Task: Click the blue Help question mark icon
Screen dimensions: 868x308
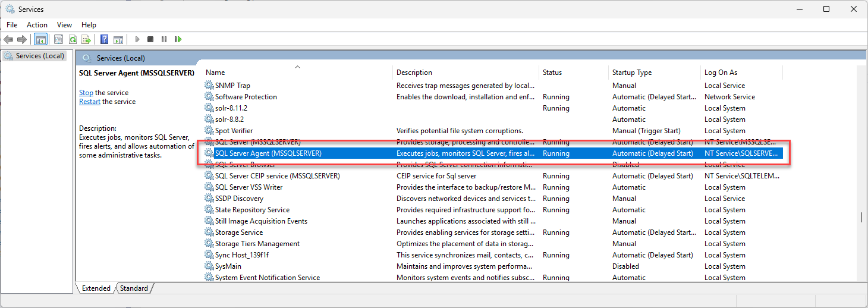Action: 104,40
